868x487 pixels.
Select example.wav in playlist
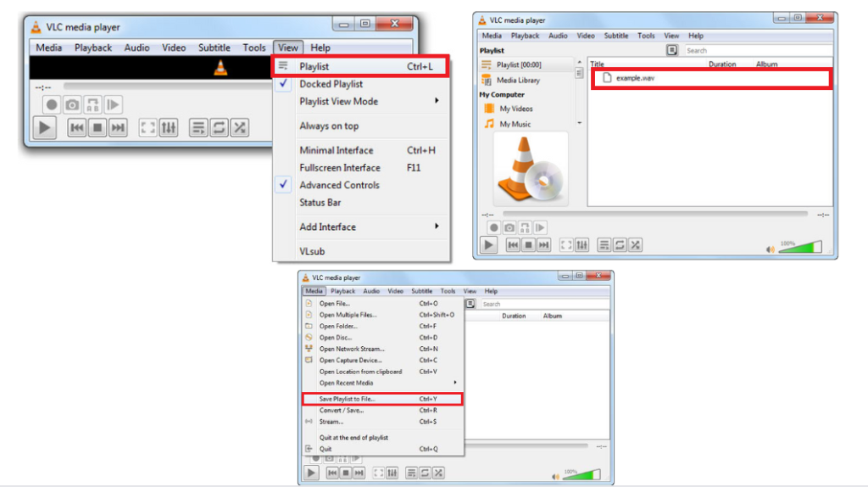[x=711, y=78]
